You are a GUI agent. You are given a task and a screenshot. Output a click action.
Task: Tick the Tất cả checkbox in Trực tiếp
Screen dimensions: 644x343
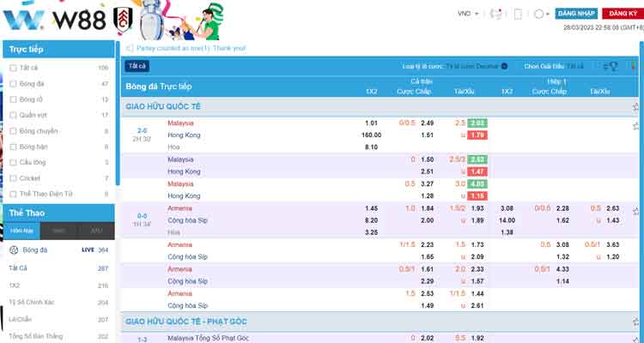[x=13, y=68]
